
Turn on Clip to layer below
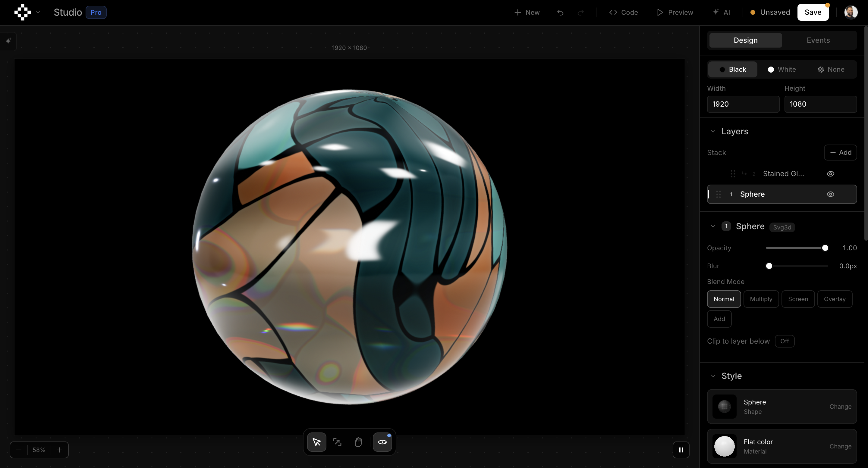[785, 341]
